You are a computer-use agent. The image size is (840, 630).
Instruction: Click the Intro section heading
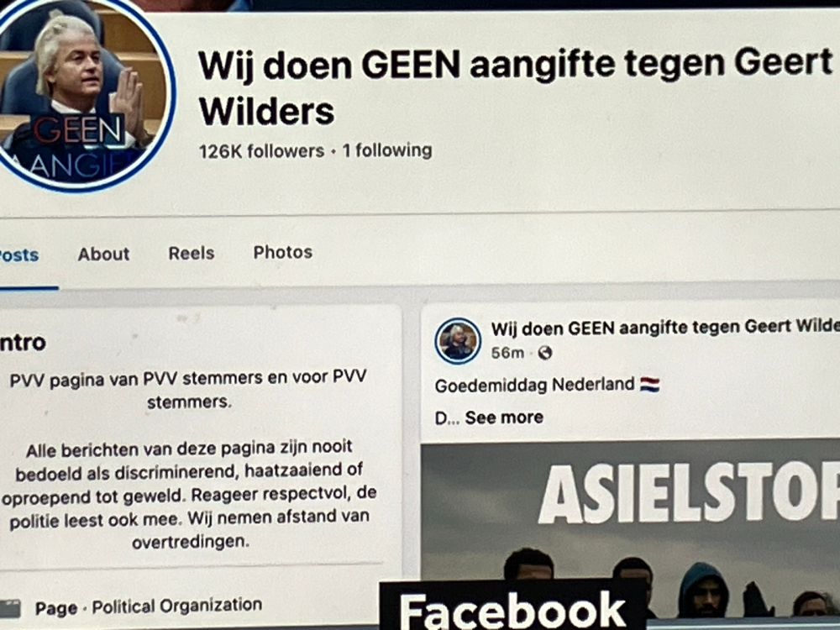click(x=23, y=343)
